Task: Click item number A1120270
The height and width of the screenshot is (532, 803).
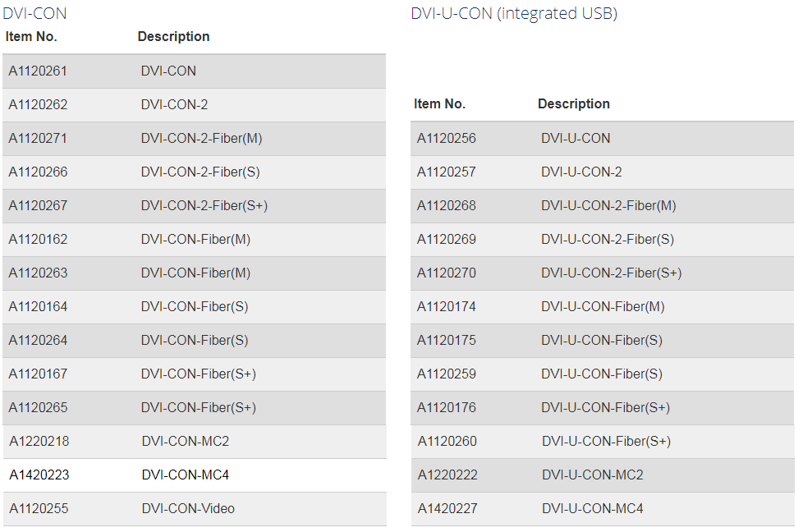Action: [x=447, y=273]
